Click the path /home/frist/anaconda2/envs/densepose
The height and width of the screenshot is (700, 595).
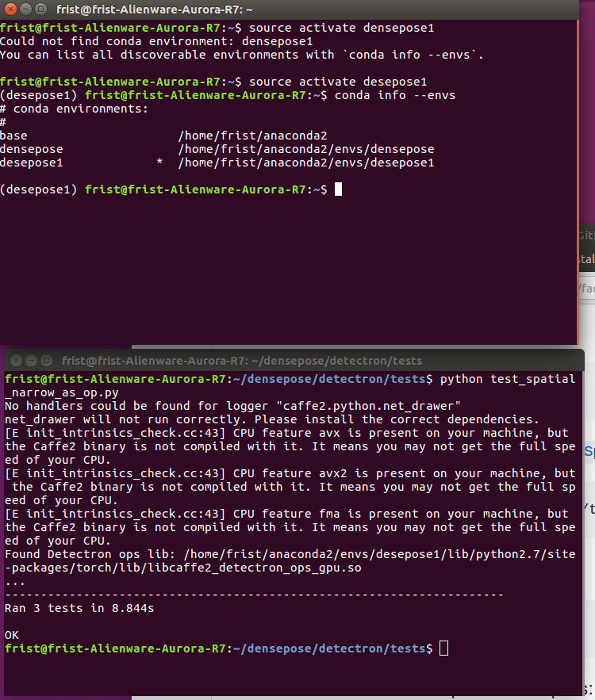pos(306,149)
